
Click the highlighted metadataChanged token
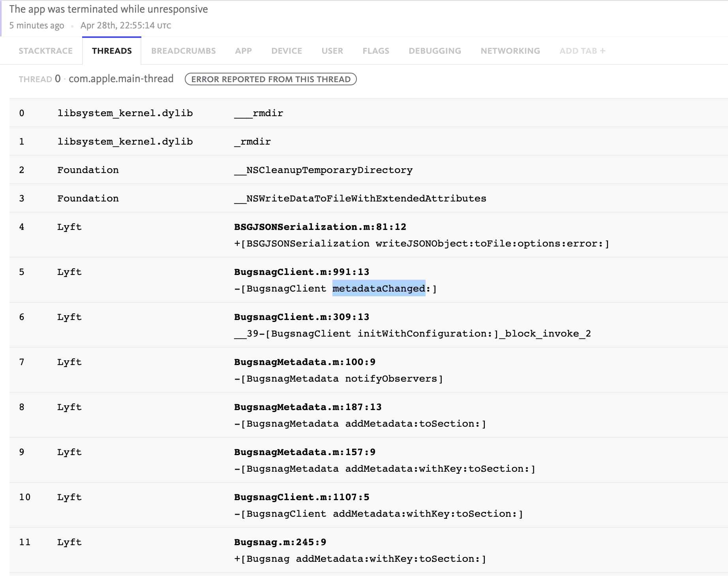[x=378, y=289]
